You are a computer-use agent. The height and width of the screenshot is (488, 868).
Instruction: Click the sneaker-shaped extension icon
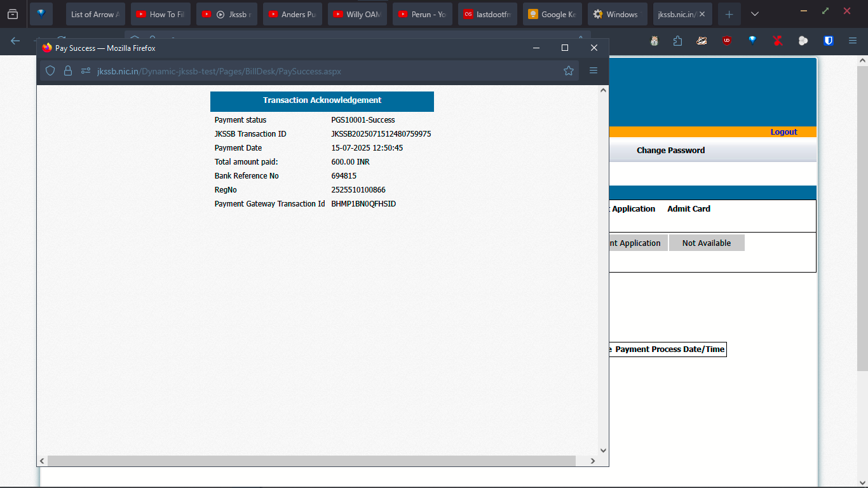(702, 41)
